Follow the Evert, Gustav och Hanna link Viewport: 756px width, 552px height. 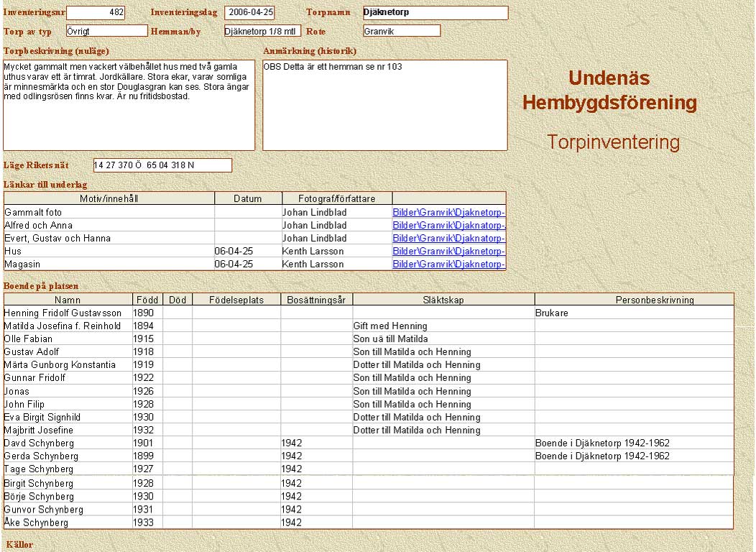(x=448, y=239)
